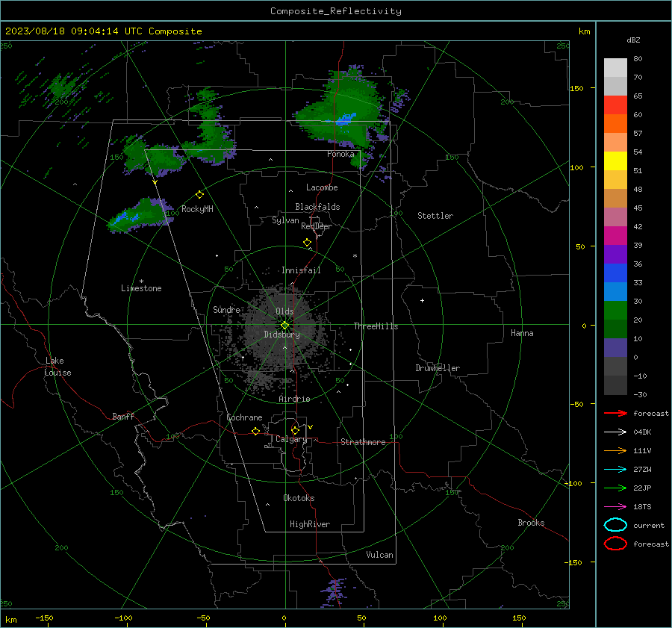
Task: Select the blue swatch between 36 and 33 dBZ
Action: pyautogui.click(x=615, y=273)
